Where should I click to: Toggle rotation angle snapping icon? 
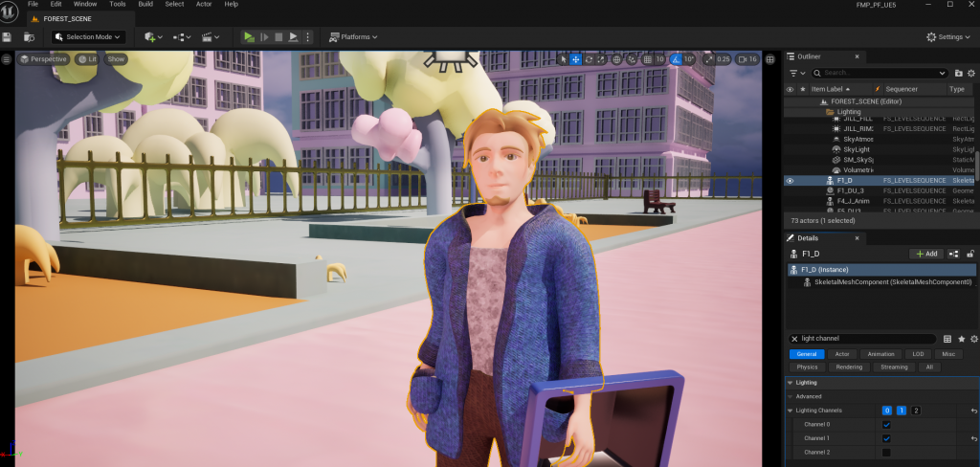coord(676,59)
